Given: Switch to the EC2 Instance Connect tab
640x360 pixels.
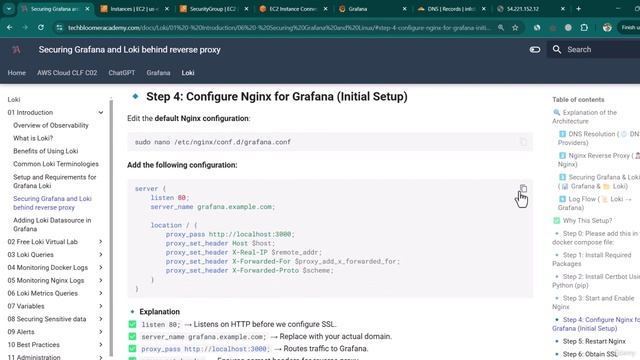Looking at the screenshot, I should tap(293, 9).
